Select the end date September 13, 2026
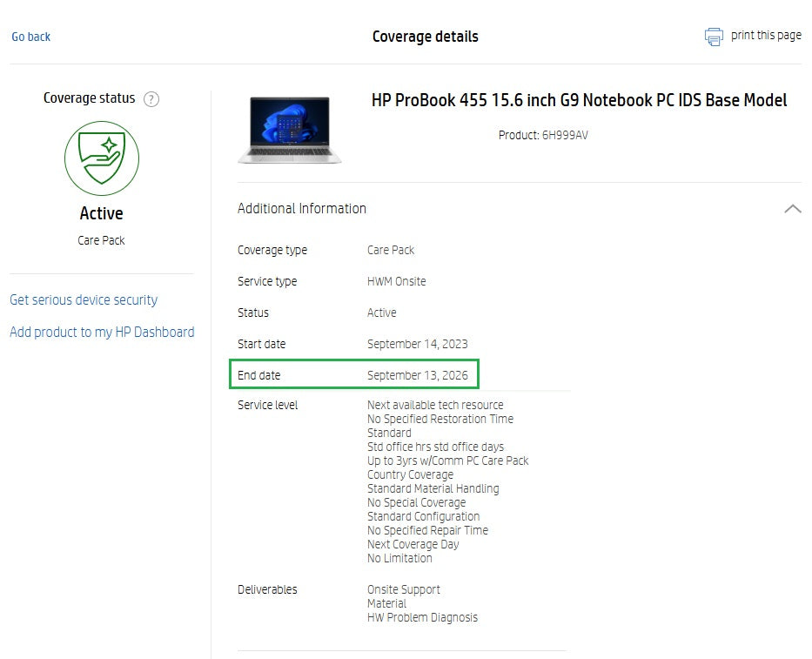This screenshot has height=659, width=812. tap(418, 375)
